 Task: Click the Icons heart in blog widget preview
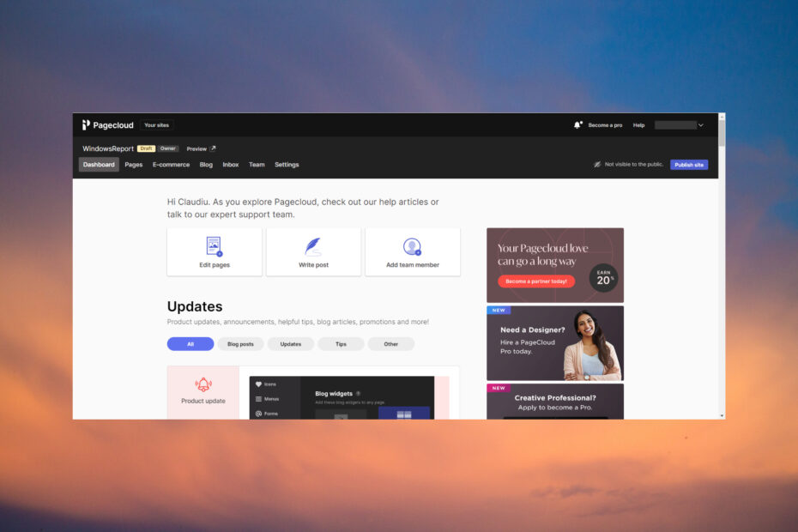point(258,384)
